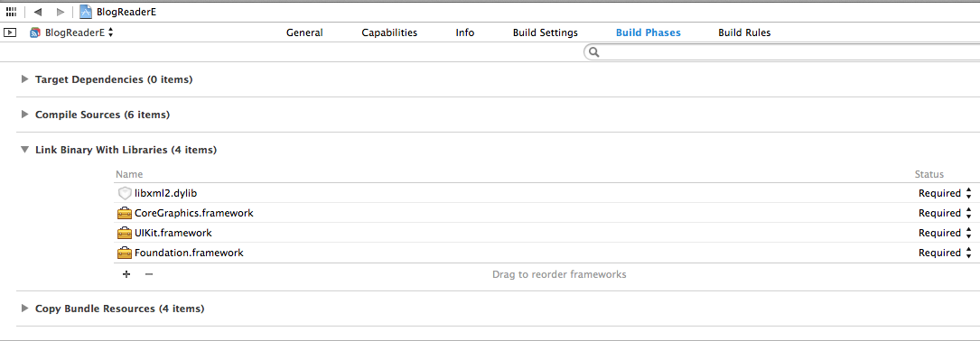Change the libxml2.dylib Required status
Image resolution: width=980 pixels, height=341 pixels.
[x=945, y=194]
